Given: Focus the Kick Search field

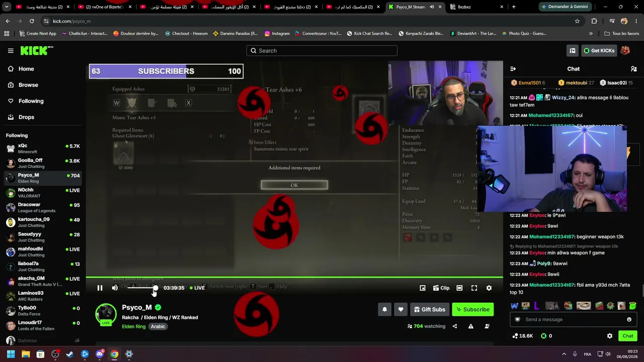Looking at the screenshot, I should pos(322,51).
